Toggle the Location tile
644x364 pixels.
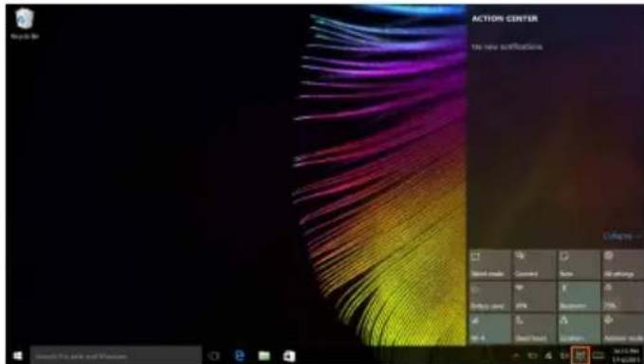pyautogui.click(x=579, y=329)
